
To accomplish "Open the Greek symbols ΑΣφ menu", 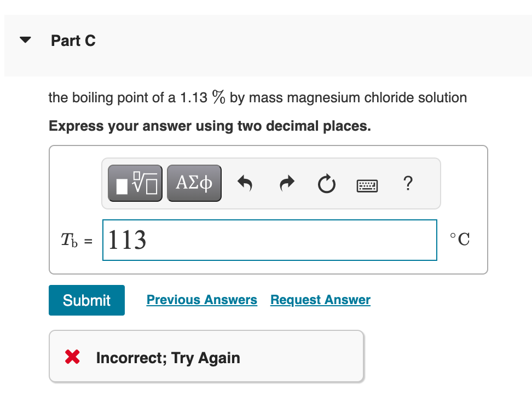I will click(x=194, y=183).
